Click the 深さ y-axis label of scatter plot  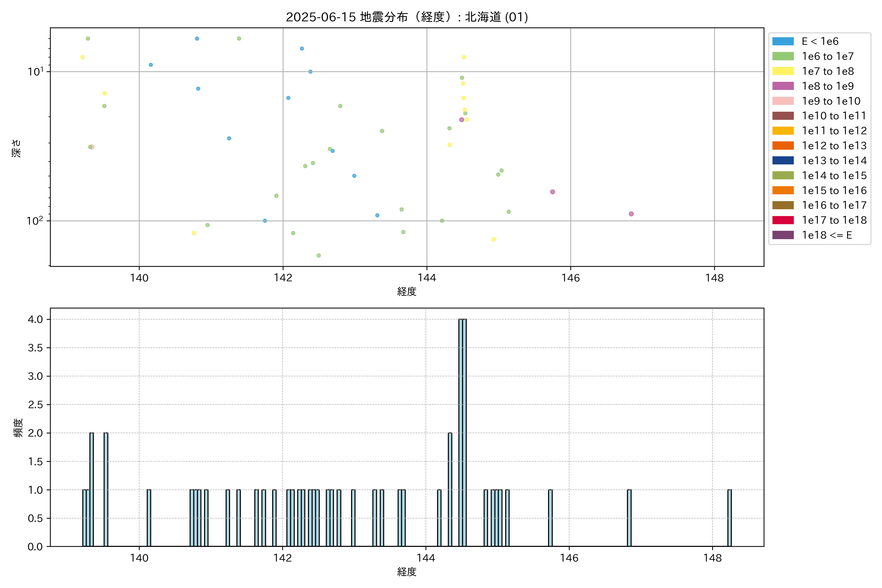(16, 148)
